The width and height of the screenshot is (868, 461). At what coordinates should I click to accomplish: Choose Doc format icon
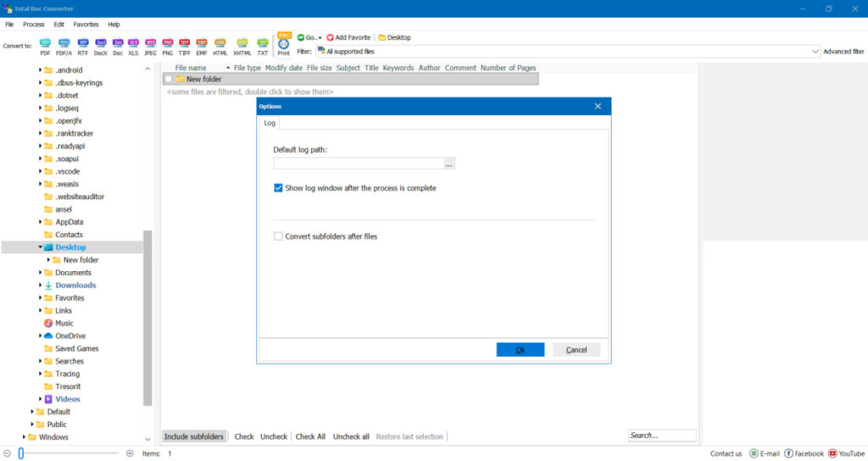(118, 47)
